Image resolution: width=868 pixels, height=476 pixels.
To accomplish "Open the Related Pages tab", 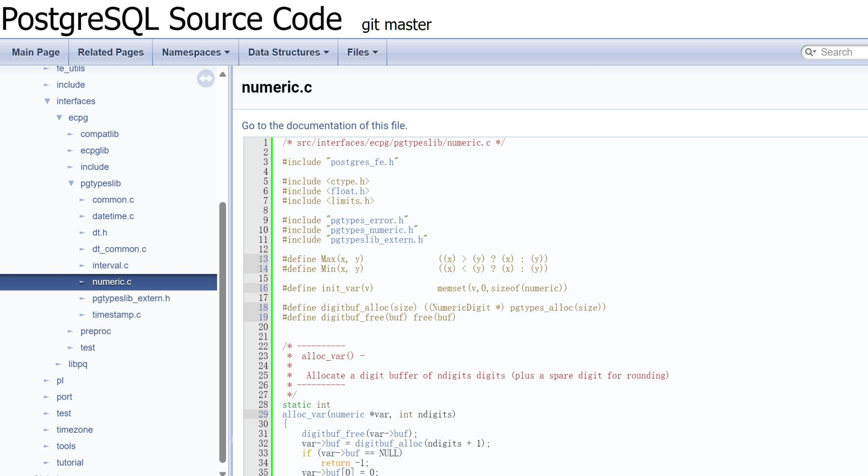I will [x=111, y=52].
